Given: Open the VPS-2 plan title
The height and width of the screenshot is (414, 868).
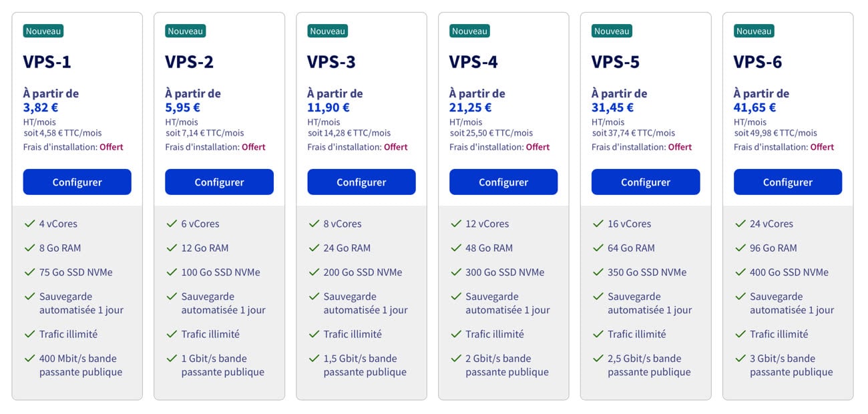Looking at the screenshot, I should pos(190,62).
